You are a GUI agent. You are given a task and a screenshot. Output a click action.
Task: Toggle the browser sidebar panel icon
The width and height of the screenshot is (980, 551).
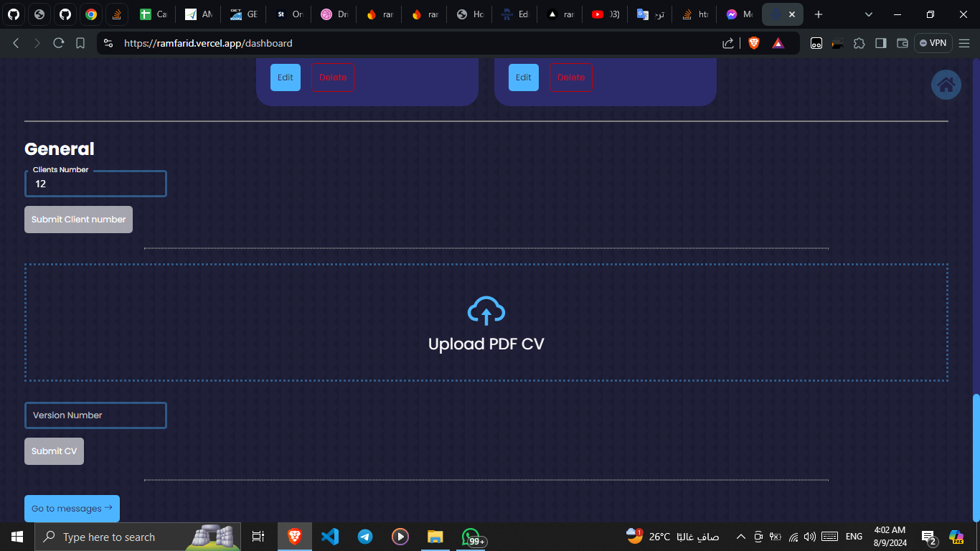point(881,43)
